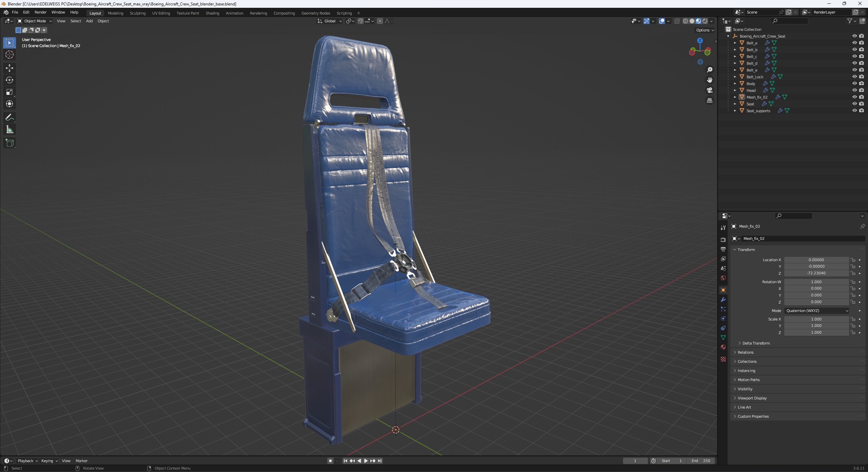Open the Physics properties tab
This screenshot has width=868, height=472.
pos(723,319)
